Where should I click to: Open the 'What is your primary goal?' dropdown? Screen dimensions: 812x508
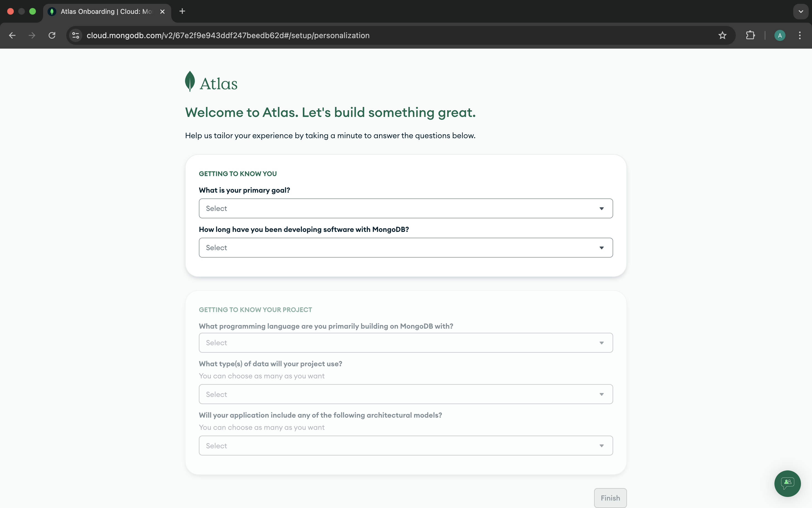pyautogui.click(x=405, y=208)
